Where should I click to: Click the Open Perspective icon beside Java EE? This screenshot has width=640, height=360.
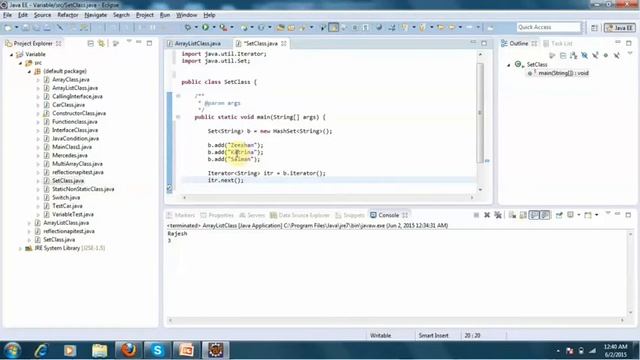pyautogui.click(x=594, y=28)
